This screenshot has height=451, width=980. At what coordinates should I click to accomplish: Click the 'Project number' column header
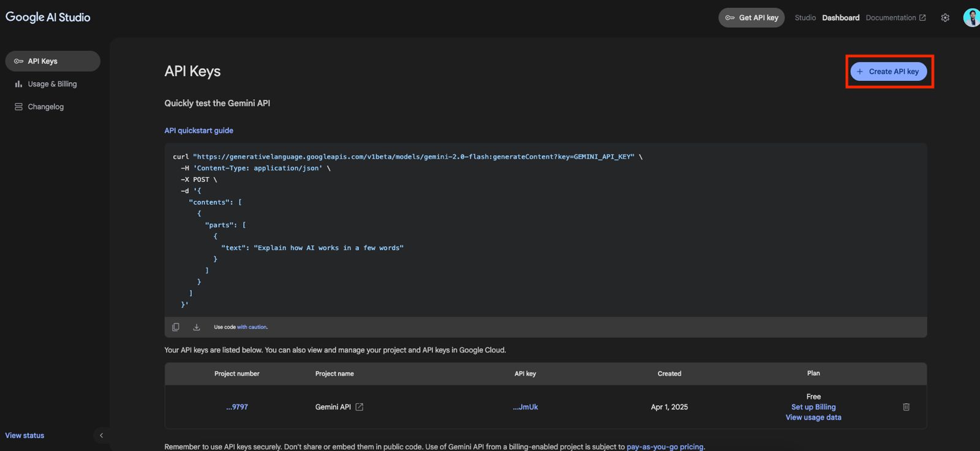[237, 374]
